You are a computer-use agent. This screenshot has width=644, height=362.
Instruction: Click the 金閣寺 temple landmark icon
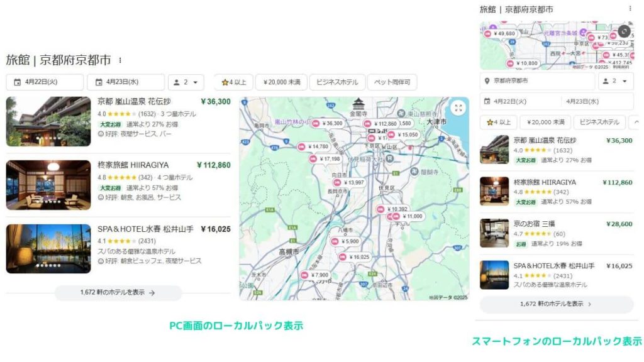tap(358, 104)
